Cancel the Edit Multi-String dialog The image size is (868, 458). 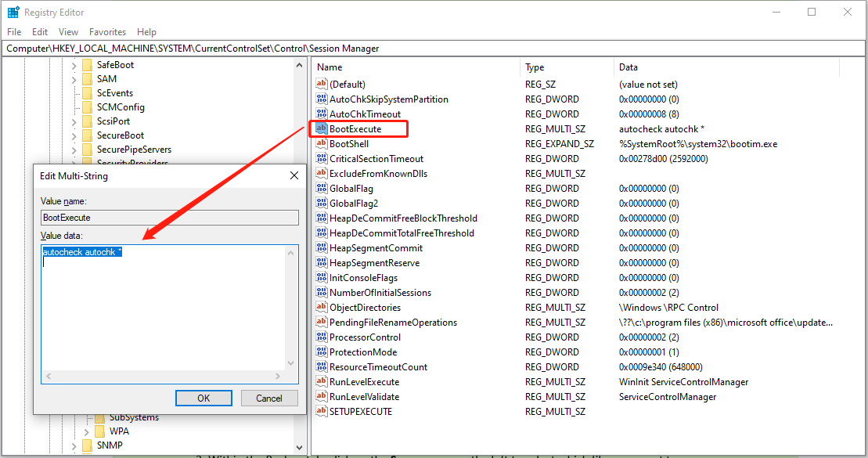click(x=268, y=398)
